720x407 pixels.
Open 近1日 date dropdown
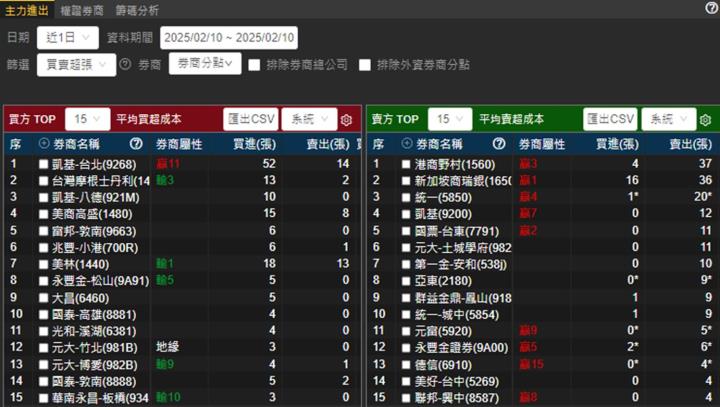(68, 38)
